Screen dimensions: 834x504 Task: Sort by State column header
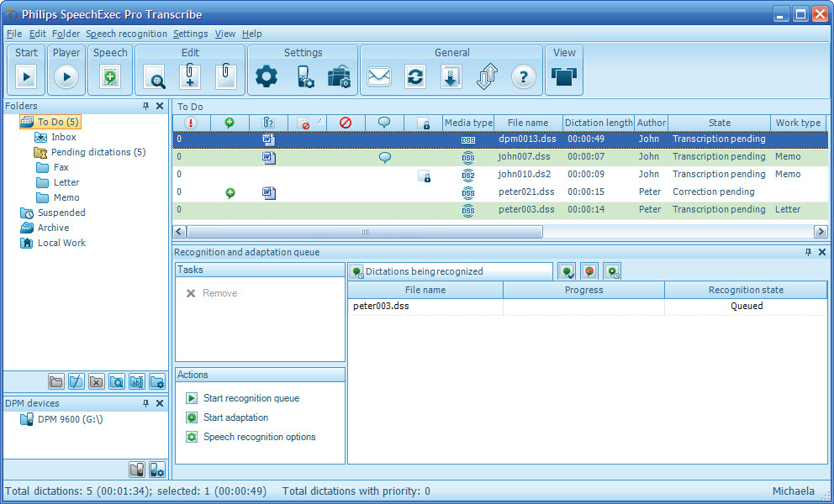(719, 123)
